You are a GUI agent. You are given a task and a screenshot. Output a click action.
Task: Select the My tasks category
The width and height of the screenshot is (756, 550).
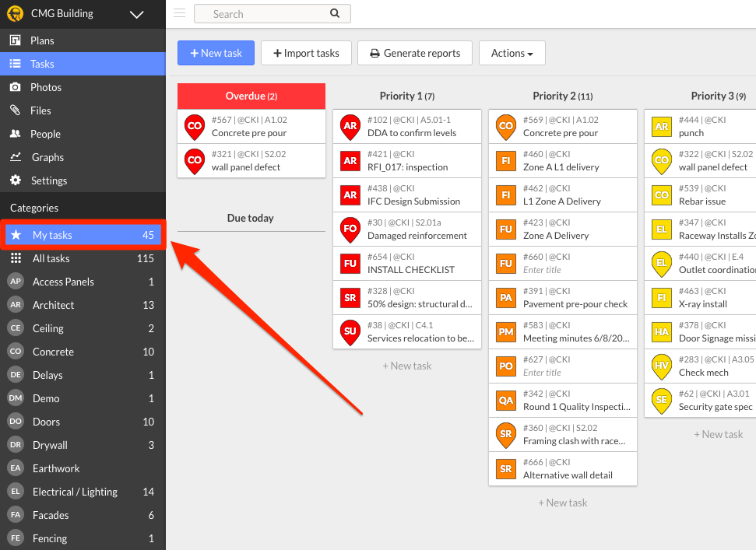pyautogui.click(x=83, y=235)
